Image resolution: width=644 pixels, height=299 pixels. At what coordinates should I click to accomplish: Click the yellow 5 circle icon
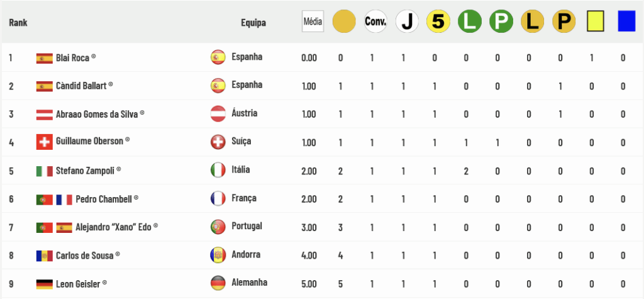[x=438, y=21]
